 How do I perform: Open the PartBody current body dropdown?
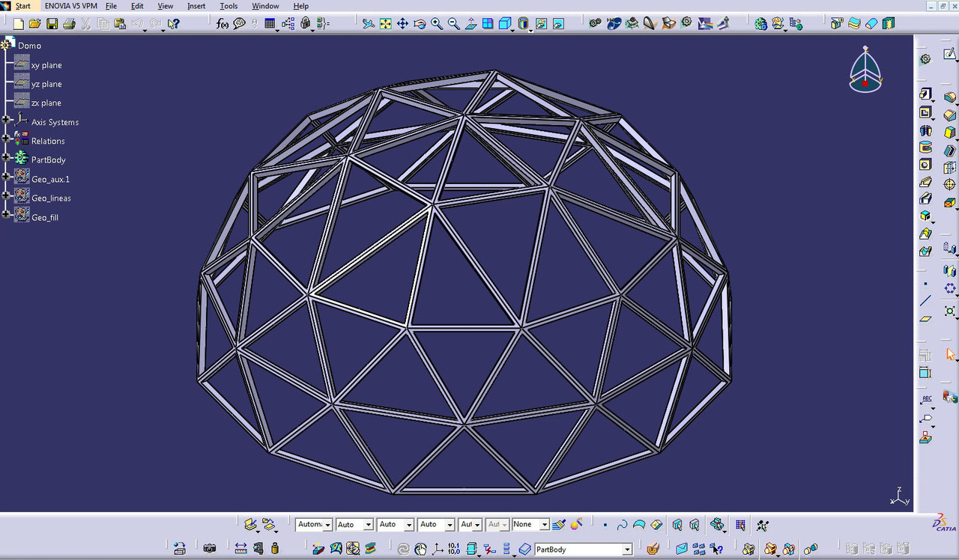pos(627,550)
